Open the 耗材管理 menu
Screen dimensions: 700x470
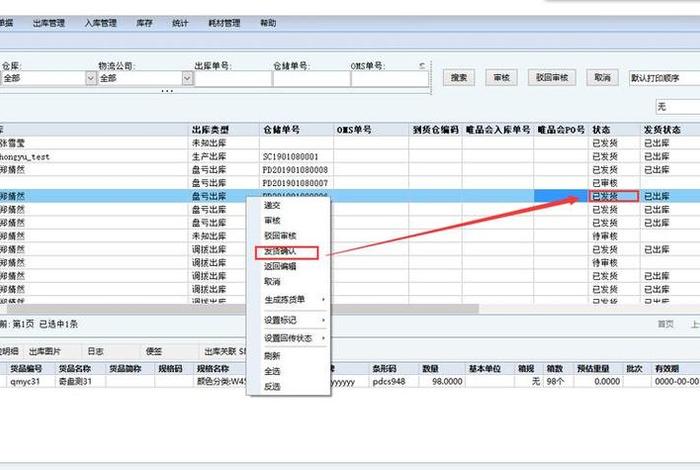[x=224, y=22]
